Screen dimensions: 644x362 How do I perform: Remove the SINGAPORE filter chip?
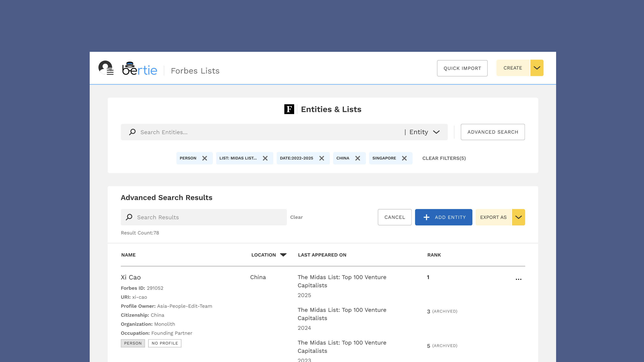pyautogui.click(x=404, y=158)
